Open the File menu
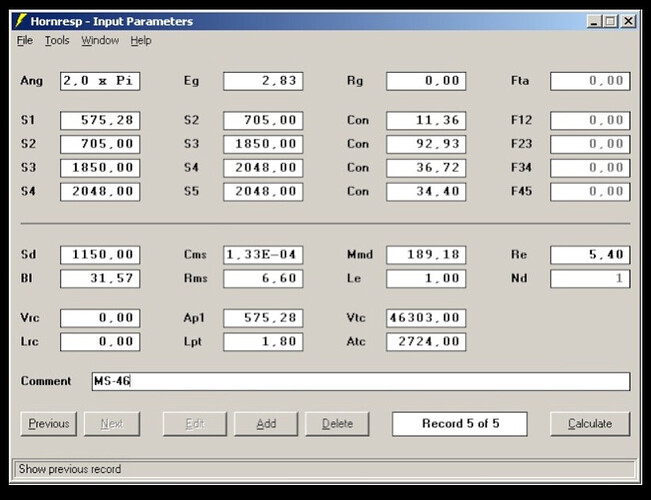Image resolution: width=651 pixels, height=500 pixels. coord(25,41)
